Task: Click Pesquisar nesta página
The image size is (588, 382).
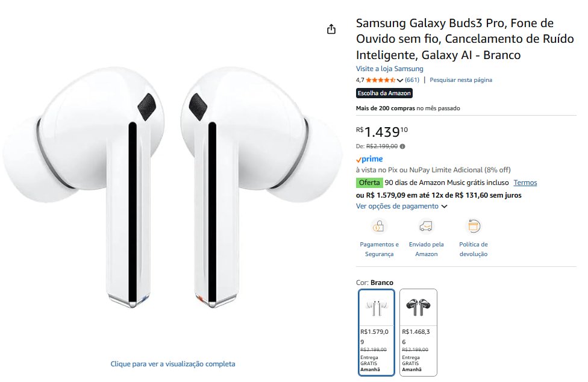Action: pyautogui.click(x=461, y=80)
